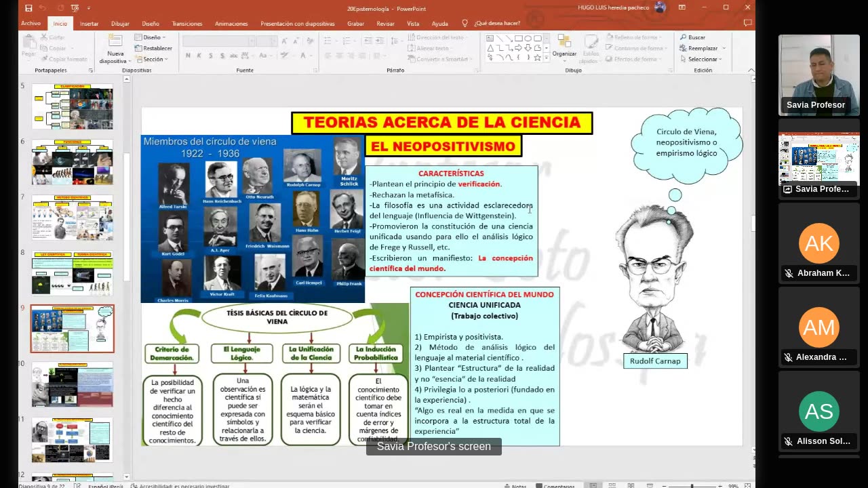The width and height of the screenshot is (868, 488).
Task: Switch to the Dibujar tab
Action: coord(120,23)
